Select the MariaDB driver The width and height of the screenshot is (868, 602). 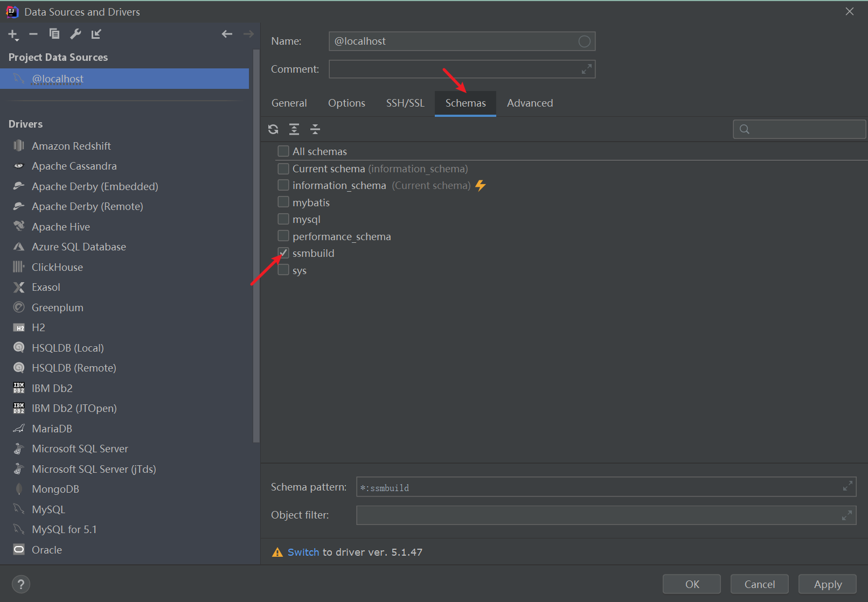pyautogui.click(x=124, y=429)
